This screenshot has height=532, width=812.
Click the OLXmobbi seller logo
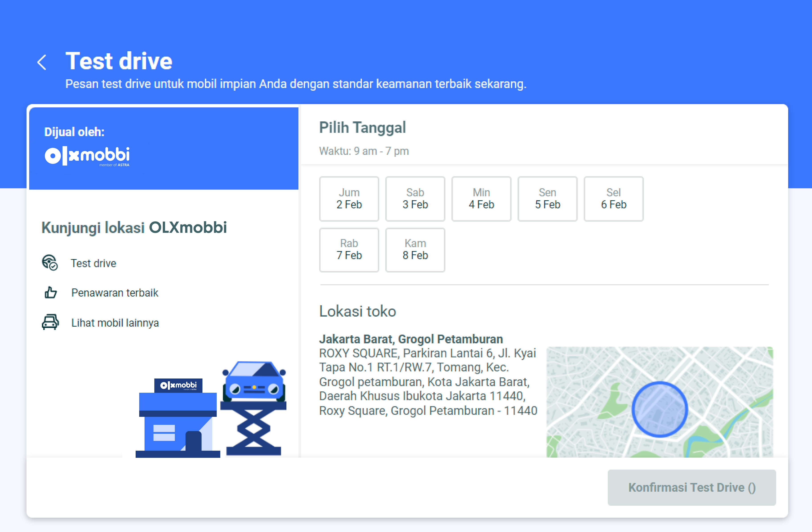(87, 156)
